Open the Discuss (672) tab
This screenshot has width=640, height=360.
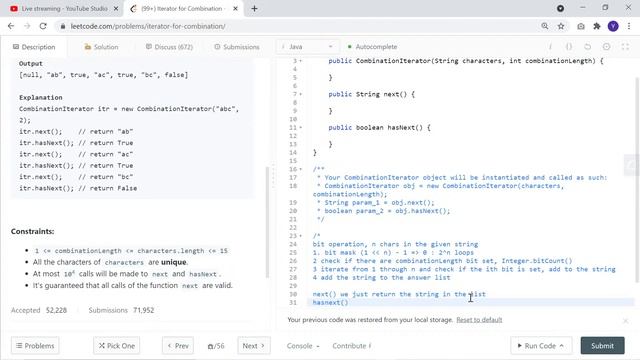pyautogui.click(x=169, y=47)
